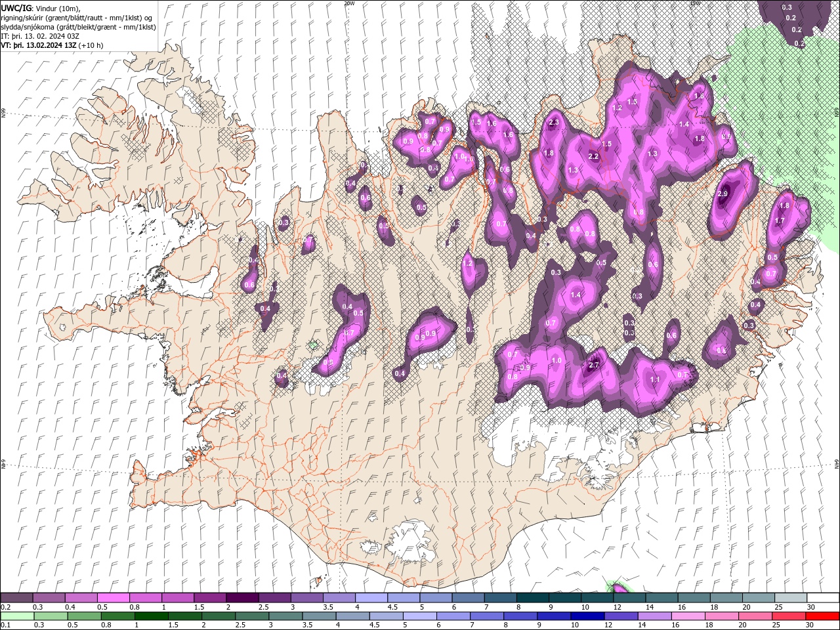Select the 30 white swatch in upper legend
The width and height of the screenshot is (840, 630).
[823, 598]
